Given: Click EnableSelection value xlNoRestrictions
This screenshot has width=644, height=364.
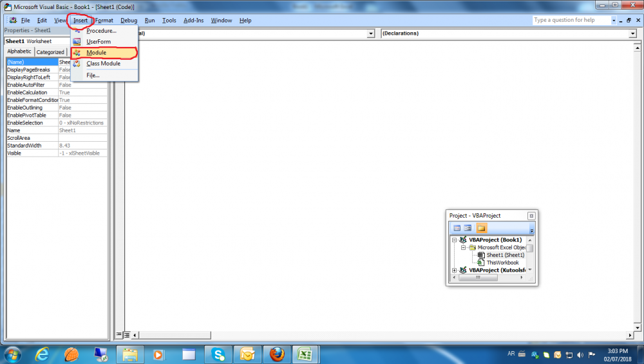Looking at the screenshot, I should [x=82, y=123].
